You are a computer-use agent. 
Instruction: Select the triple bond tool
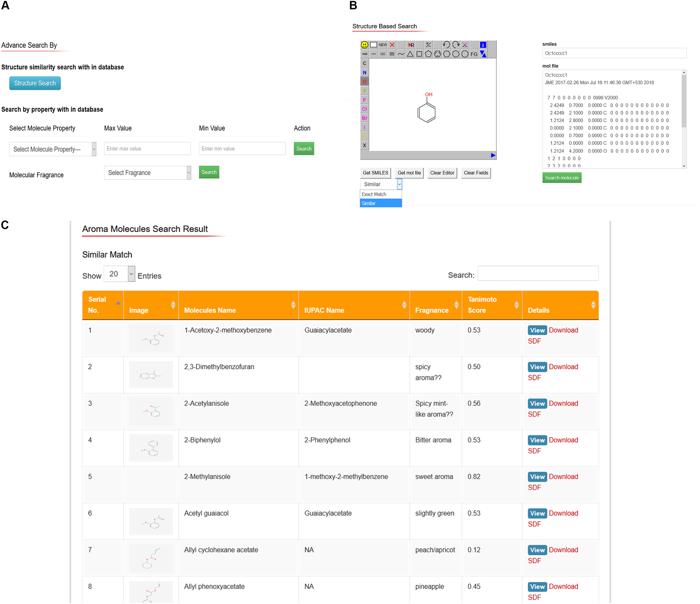coord(392,54)
